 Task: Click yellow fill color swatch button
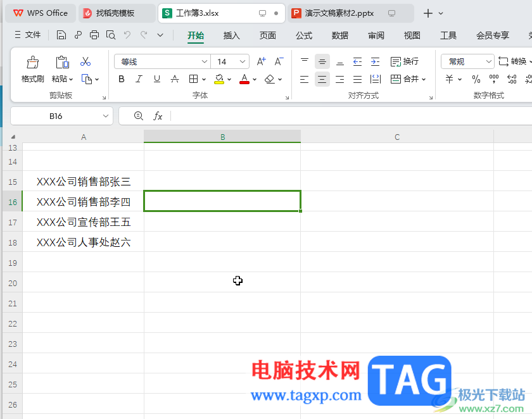click(x=219, y=79)
